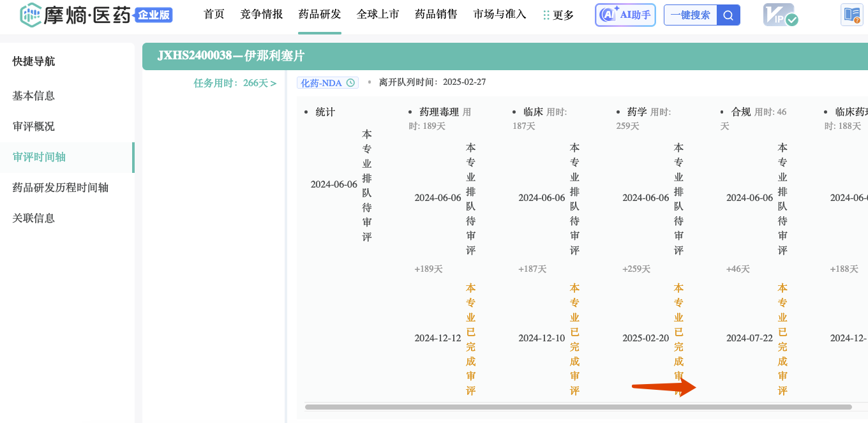Open the VIP membership badge
Image resolution: width=868 pixels, height=423 pixels.
pos(779,15)
